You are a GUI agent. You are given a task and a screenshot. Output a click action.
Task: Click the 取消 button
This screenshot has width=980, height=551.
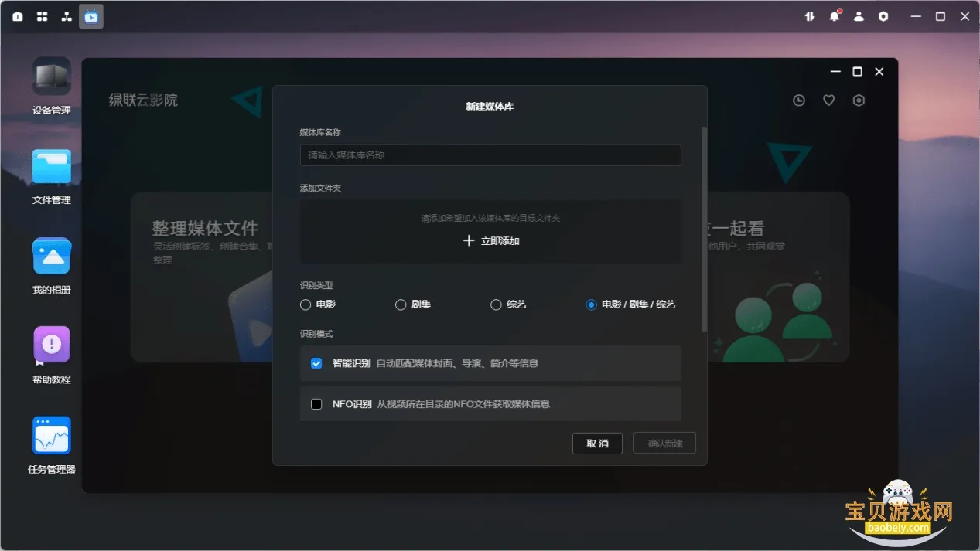(x=597, y=444)
